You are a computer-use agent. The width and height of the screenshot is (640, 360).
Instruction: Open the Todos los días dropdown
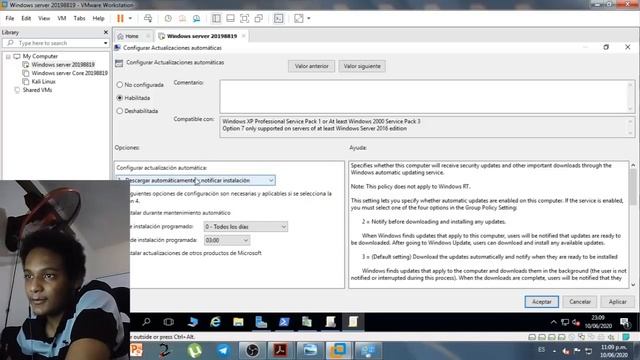[x=246, y=227]
